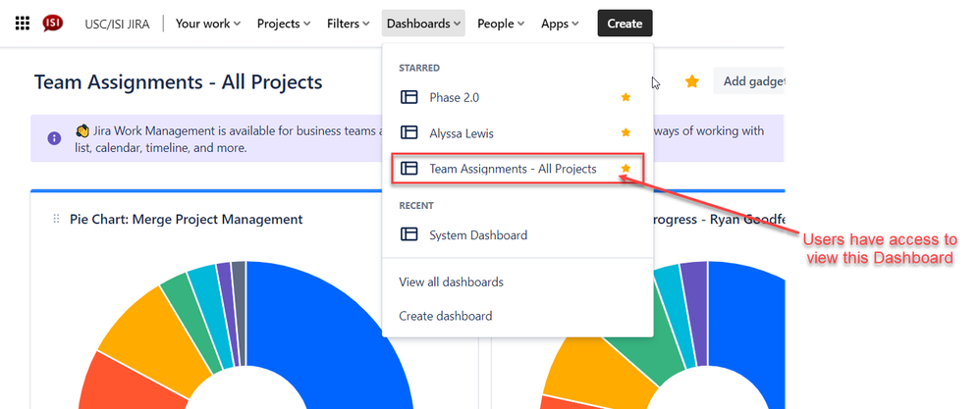Click the Team Assignments - All Projects heading
This screenshot has width=980, height=409.
[x=178, y=81]
